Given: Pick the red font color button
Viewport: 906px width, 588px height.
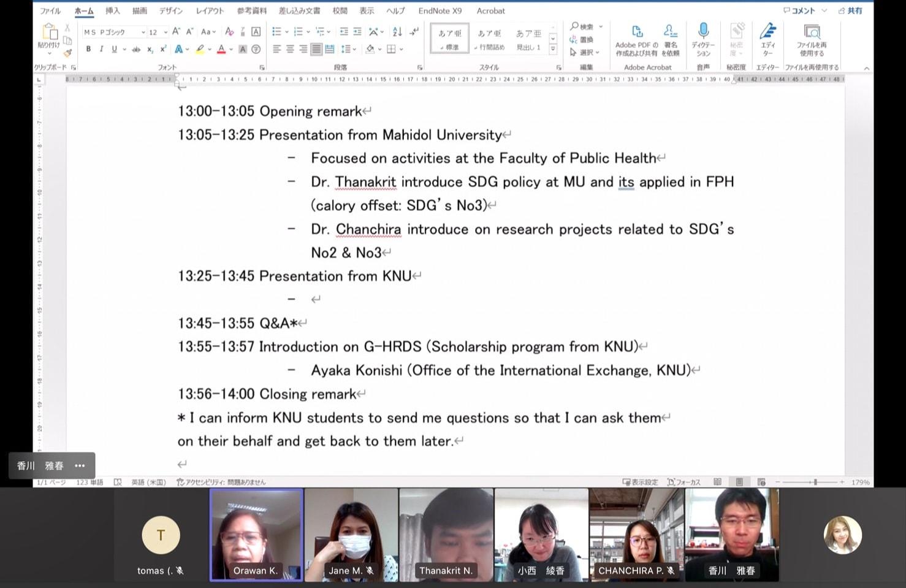Looking at the screenshot, I should 221,49.
